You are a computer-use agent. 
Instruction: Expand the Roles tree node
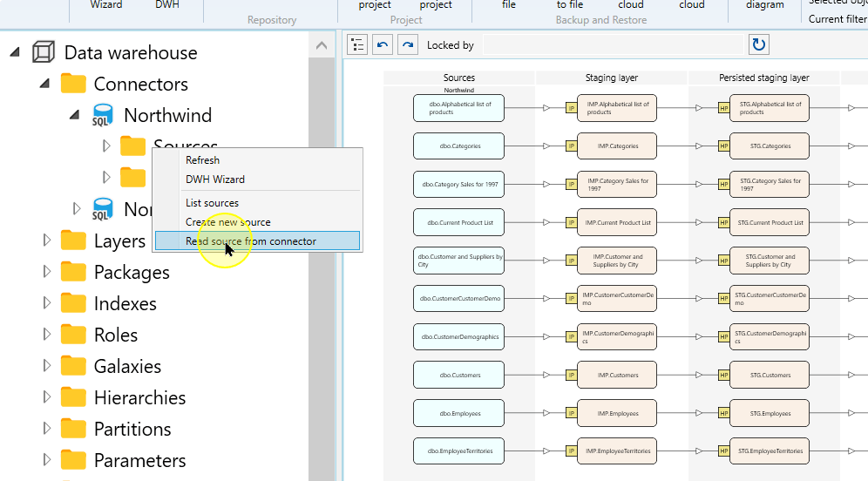pyautogui.click(x=47, y=335)
